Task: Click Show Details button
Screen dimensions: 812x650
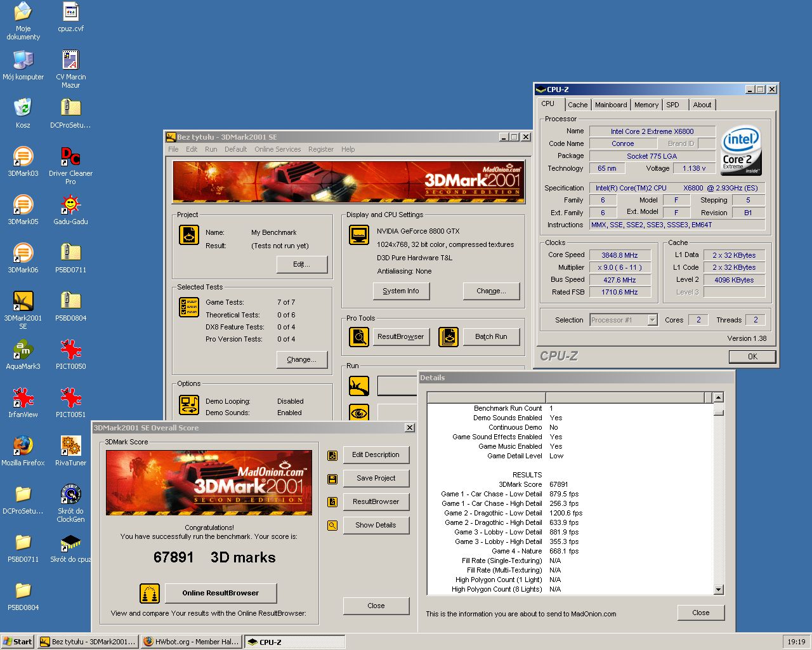Action: coord(376,525)
